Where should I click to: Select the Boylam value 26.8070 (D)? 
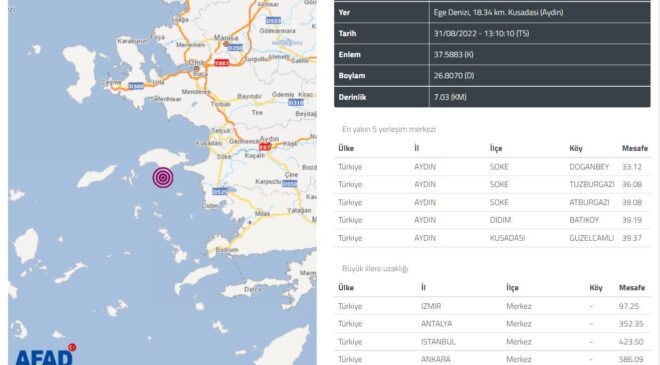(454, 76)
